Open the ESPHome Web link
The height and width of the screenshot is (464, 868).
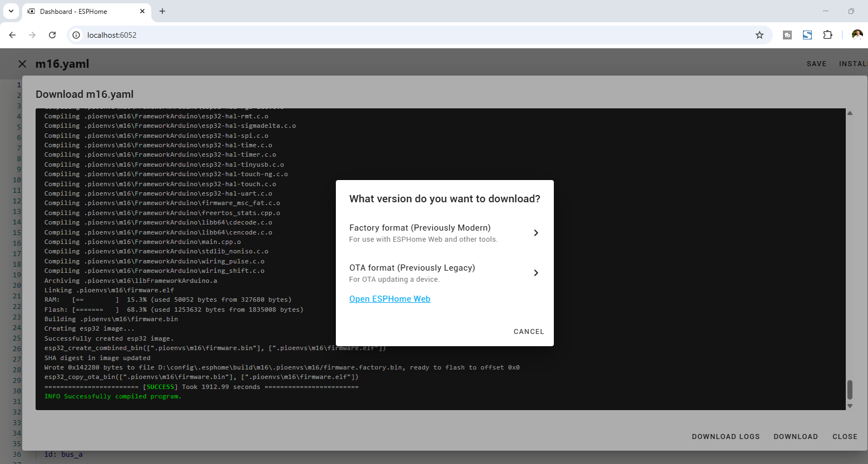390,299
